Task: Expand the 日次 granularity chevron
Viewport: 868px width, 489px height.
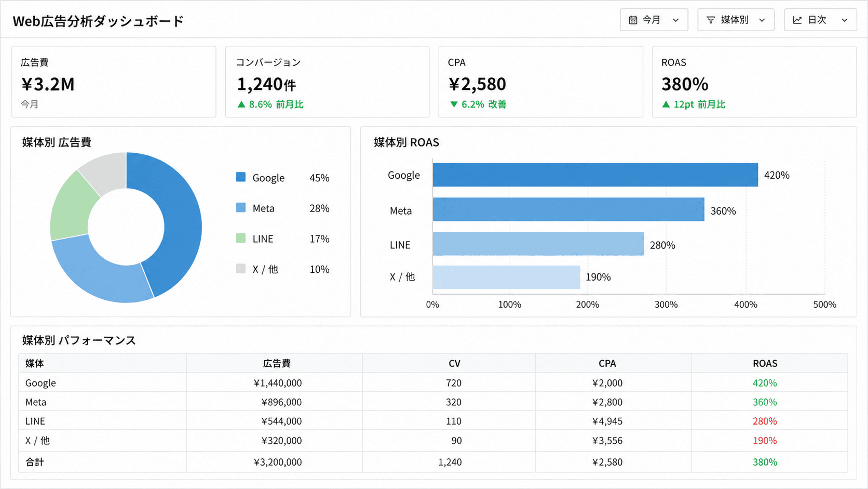Action: [845, 20]
